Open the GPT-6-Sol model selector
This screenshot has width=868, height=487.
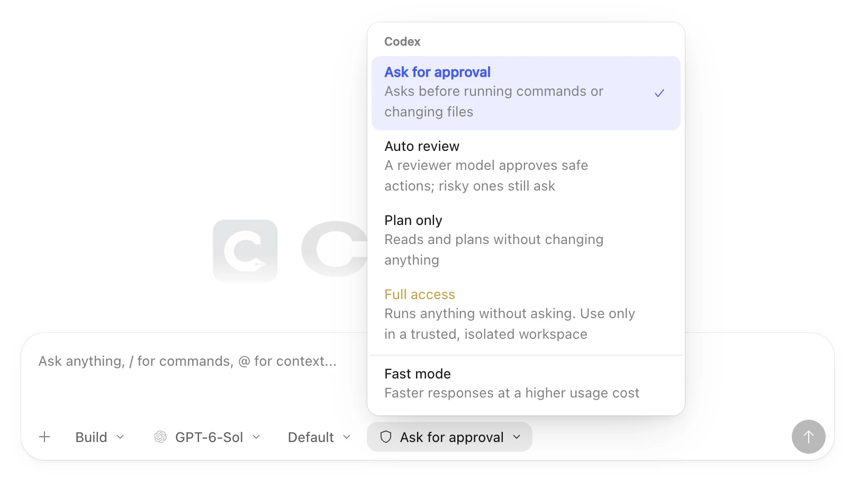click(x=207, y=437)
